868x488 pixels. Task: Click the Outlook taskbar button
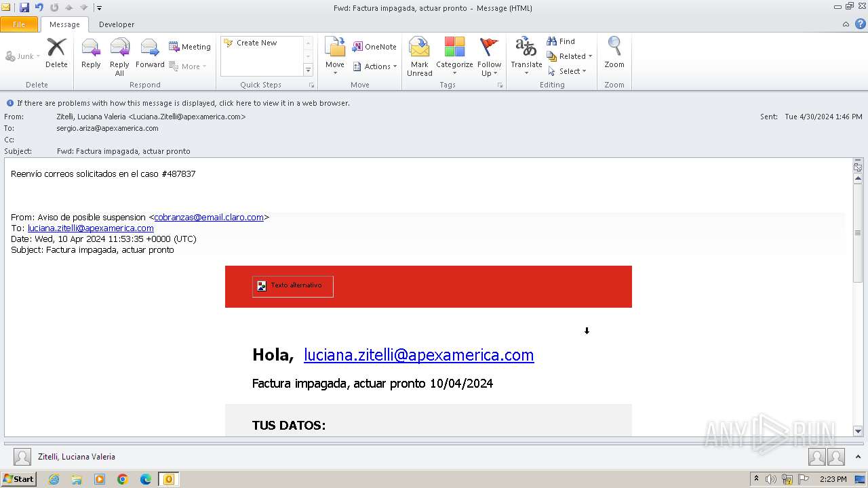tap(169, 479)
